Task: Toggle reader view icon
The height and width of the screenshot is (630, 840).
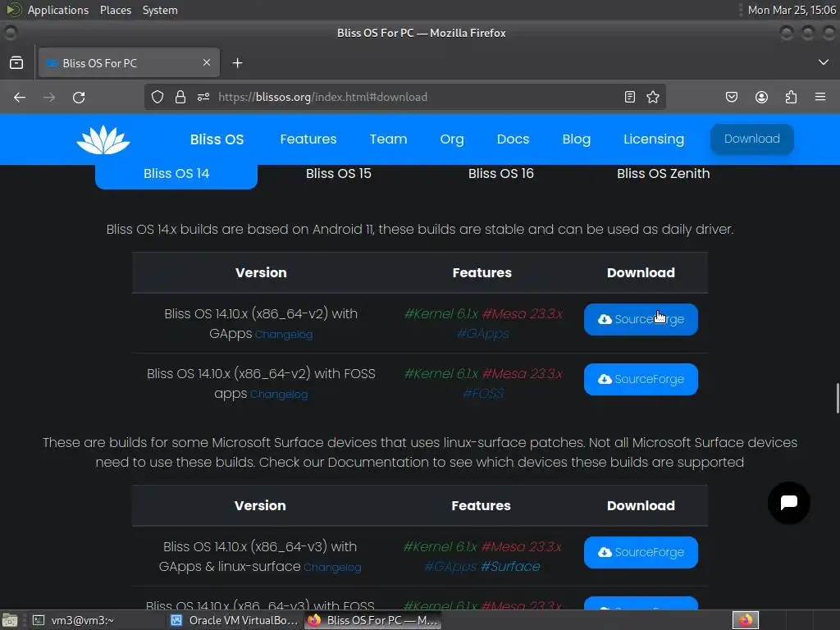Action: 630,97
